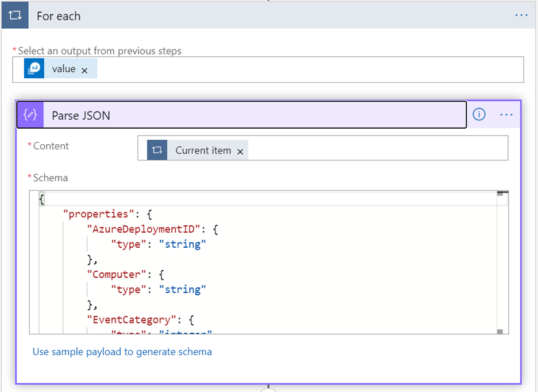The image size is (538, 392).
Task: Click the value token's Log Analytics icon
Action: (34, 69)
